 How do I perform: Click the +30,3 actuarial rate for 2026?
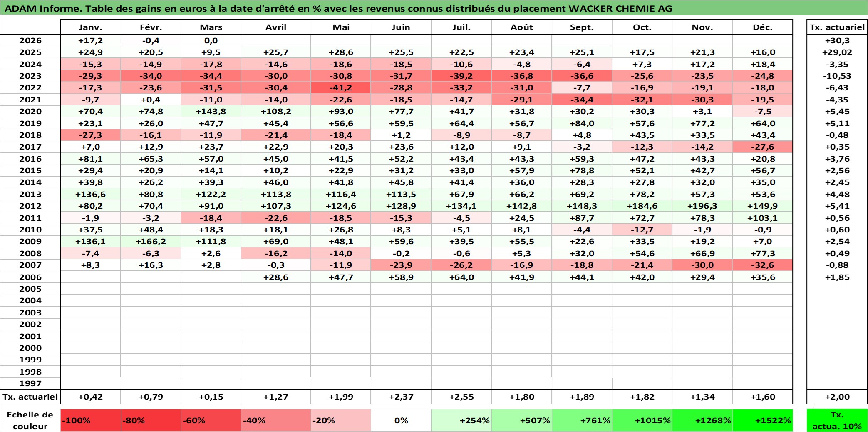[x=837, y=40]
